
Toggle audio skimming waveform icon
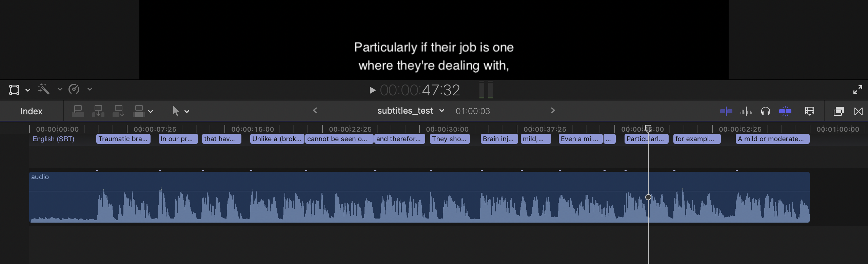(x=746, y=111)
